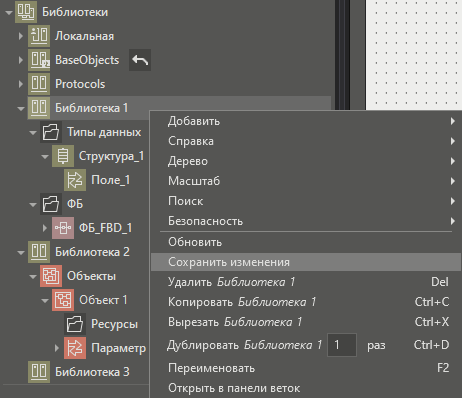This screenshot has width=462, height=398.
Task: Collapse the Объект 1 node
Action: click(x=45, y=300)
